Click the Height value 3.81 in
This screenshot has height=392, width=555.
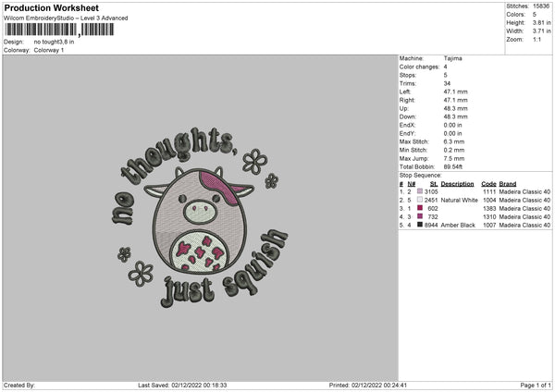click(x=541, y=22)
